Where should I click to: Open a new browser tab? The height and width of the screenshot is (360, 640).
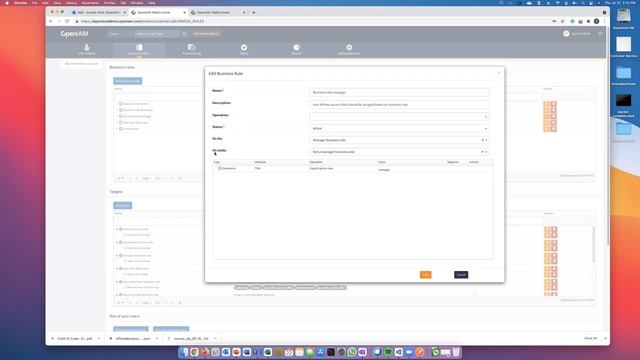click(x=253, y=13)
